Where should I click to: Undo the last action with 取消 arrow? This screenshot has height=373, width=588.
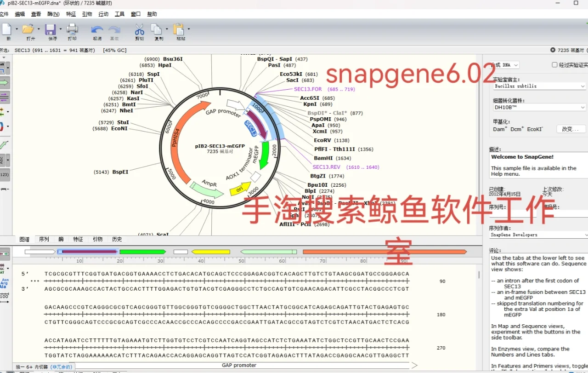point(97,30)
